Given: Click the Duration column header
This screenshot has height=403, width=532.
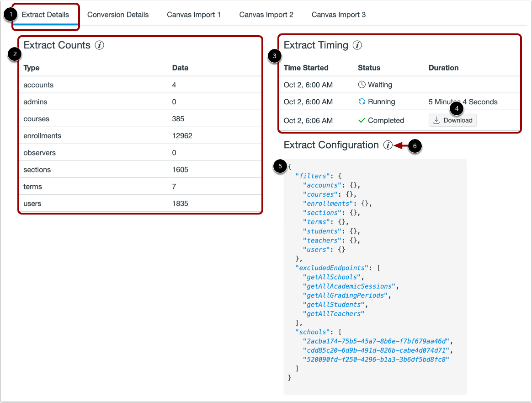Looking at the screenshot, I should click(x=443, y=68).
